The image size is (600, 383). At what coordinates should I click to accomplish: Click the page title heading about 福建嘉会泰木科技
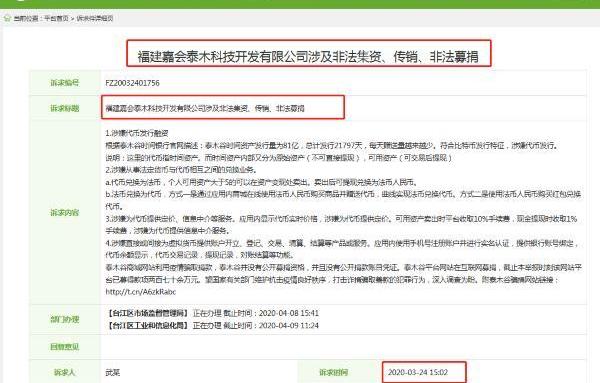click(308, 57)
